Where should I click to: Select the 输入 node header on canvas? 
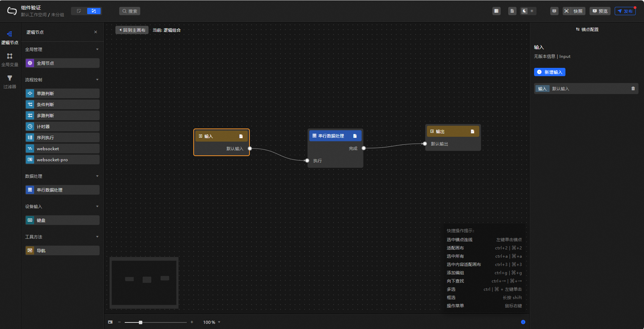click(222, 136)
